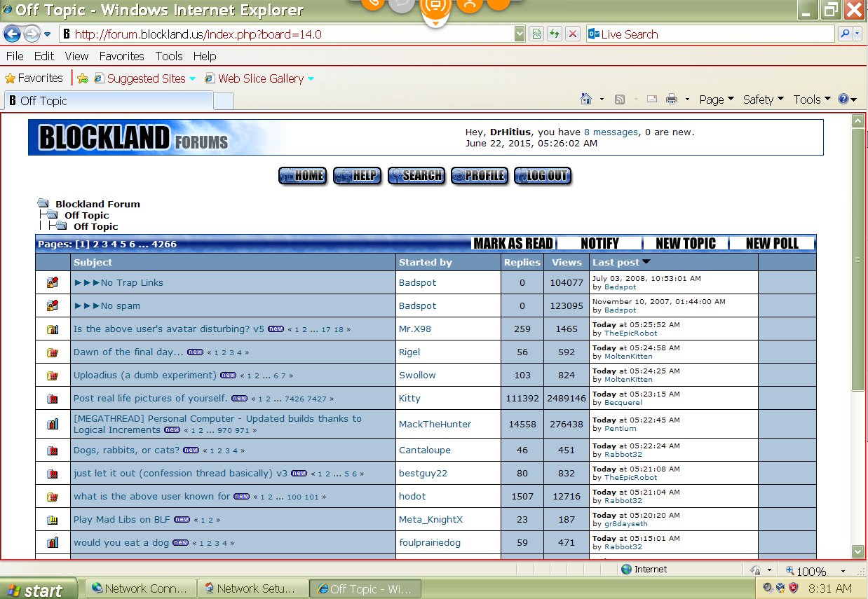Screen dimensions: 868x599
Task: Click poll icon beside would you eat a dog
Action: pos(53,543)
